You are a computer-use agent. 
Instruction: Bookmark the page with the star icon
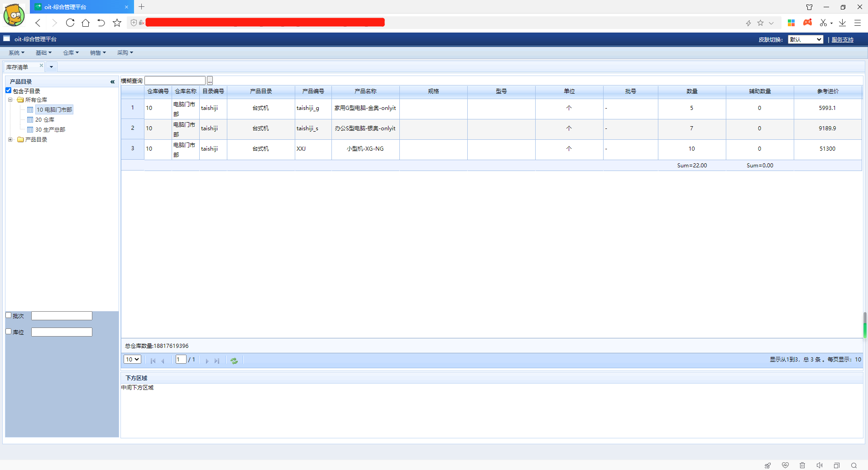(x=117, y=23)
